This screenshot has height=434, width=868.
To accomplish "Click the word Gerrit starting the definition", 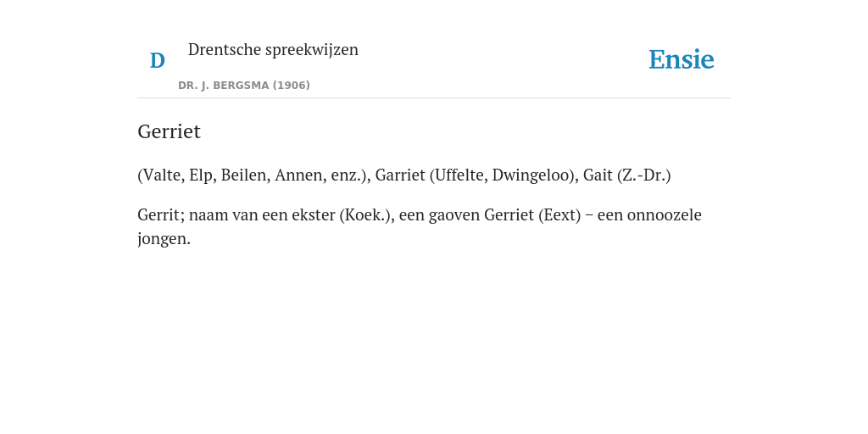I will pyautogui.click(x=159, y=214).
